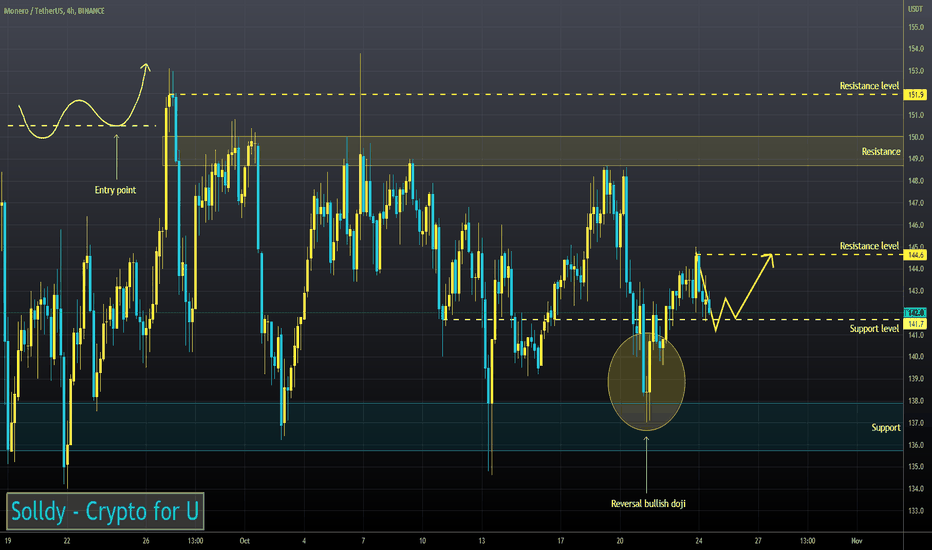This screenshot has height=550, width=932.
Task: Select the 144.6 price label on the axis
Action: [915, 254]
